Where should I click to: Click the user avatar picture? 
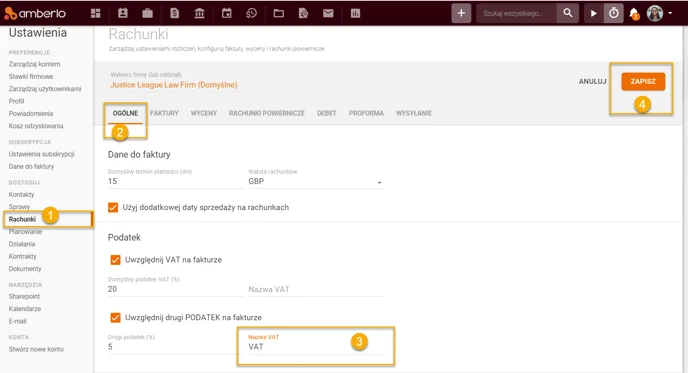pos(655,13)
